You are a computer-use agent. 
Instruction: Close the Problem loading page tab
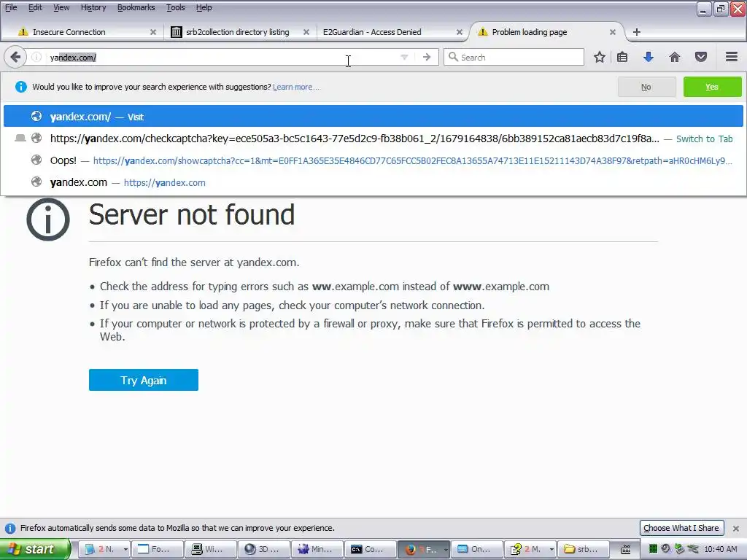point(613,32)
